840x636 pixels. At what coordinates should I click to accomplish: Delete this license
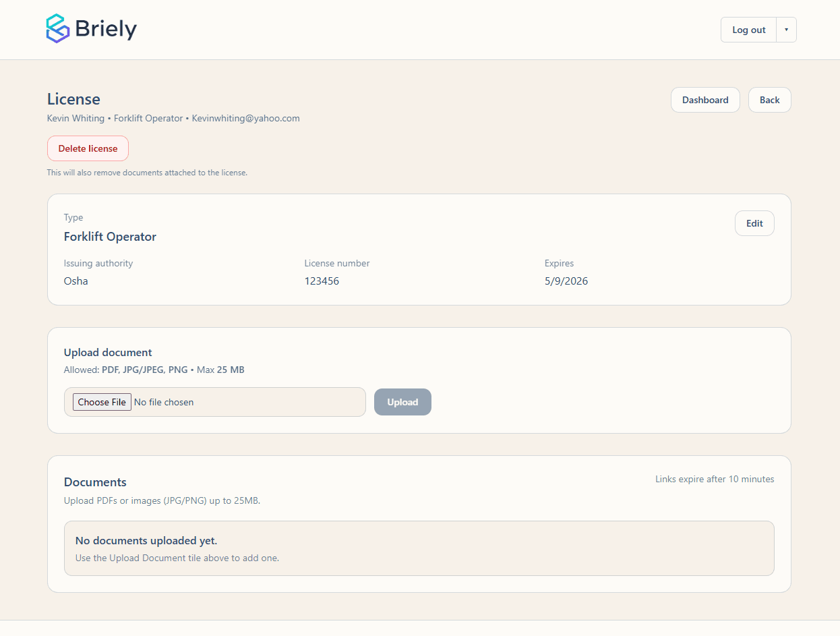pyautogui.click(x=88, y=148)
